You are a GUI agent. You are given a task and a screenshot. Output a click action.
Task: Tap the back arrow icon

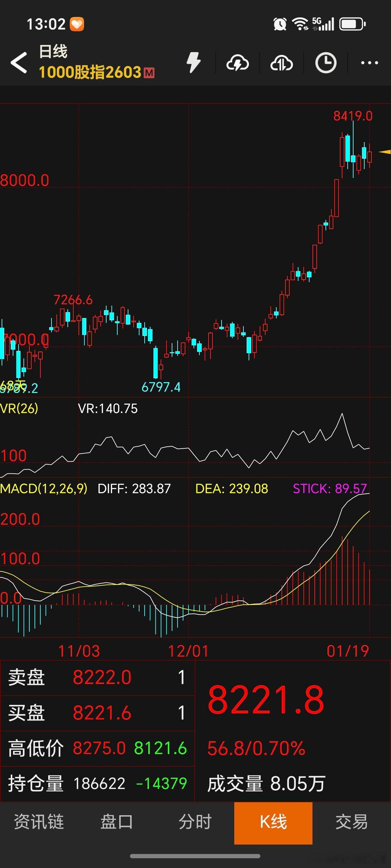click(x=19, y=62)
